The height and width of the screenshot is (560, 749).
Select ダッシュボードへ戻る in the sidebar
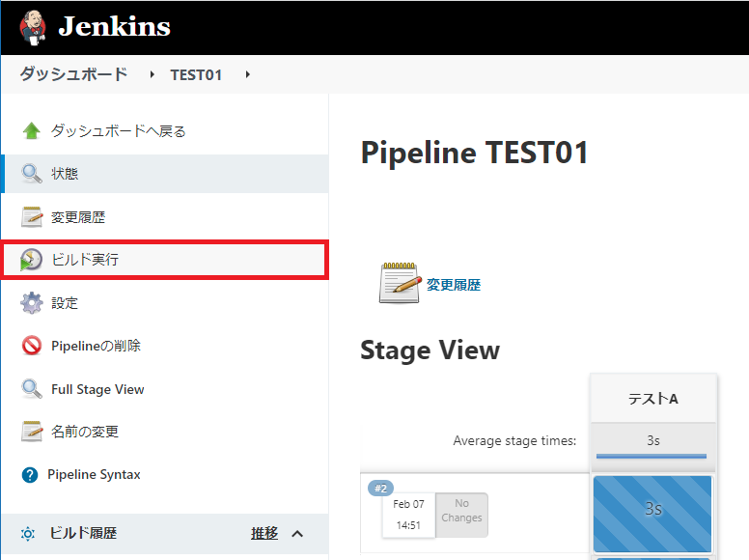click(119, 130)
